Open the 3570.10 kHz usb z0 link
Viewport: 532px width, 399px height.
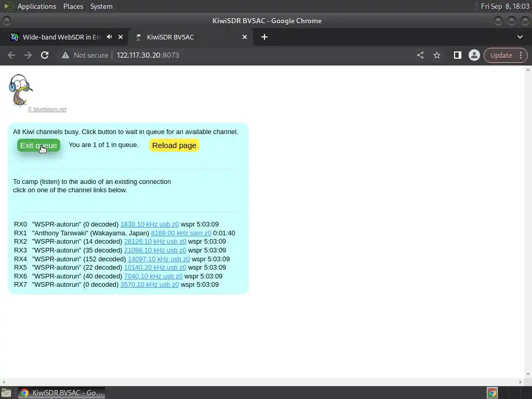pos(150,285)
